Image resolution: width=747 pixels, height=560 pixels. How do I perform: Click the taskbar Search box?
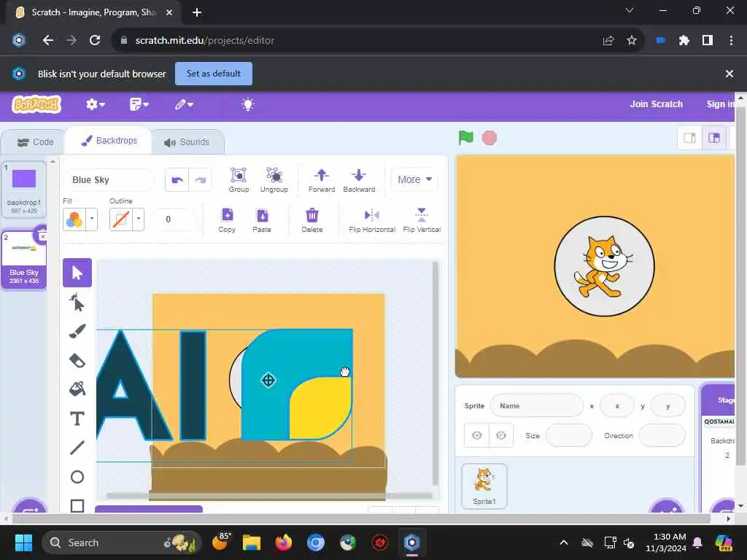click(x=122, y=542)
